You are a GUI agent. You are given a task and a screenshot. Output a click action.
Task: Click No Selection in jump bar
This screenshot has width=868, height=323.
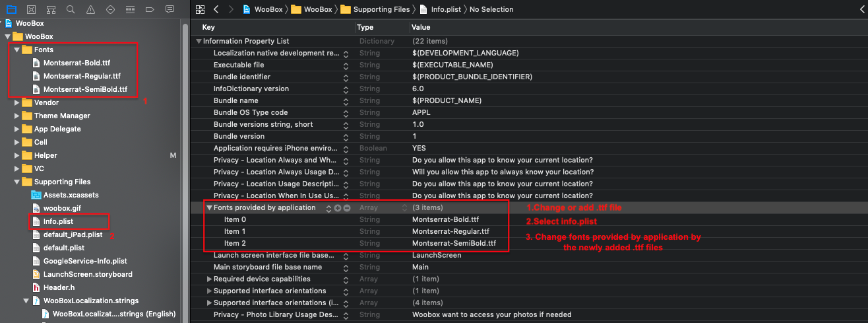[491, 9]
